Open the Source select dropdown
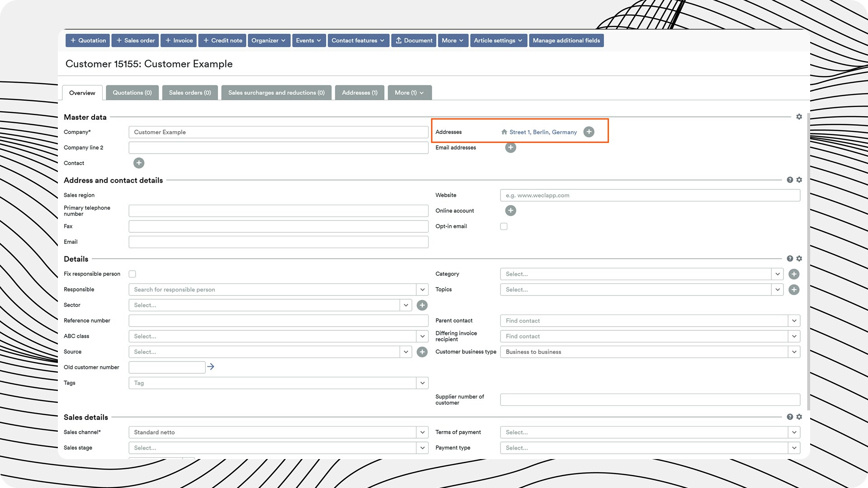Viewport: 868px width, 488px height. [x=406, y=352]
